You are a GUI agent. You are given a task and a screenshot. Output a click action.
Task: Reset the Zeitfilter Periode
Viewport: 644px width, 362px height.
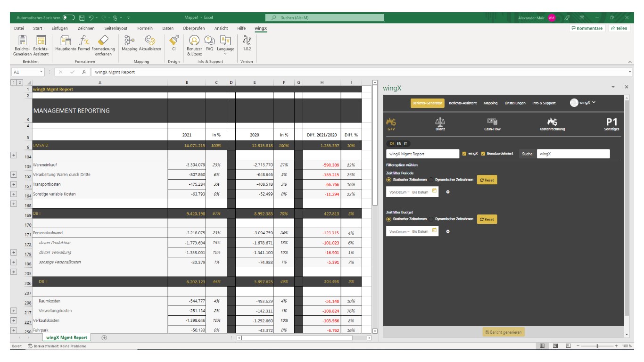coord(487,180)
